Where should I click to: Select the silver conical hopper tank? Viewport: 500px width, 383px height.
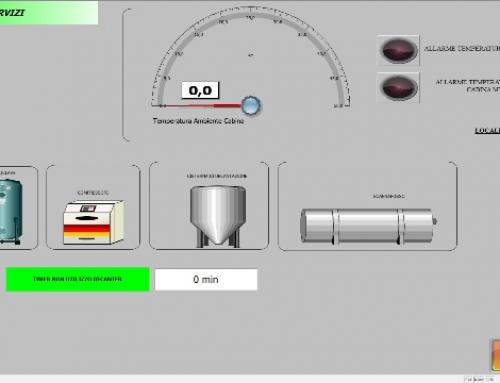(218, 217)
